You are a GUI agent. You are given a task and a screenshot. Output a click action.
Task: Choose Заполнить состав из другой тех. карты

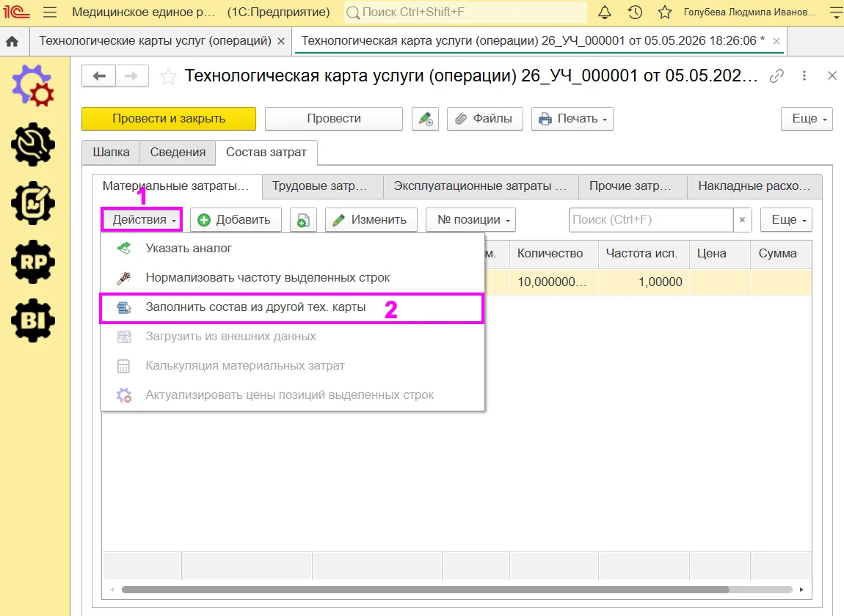click(292, 308)
